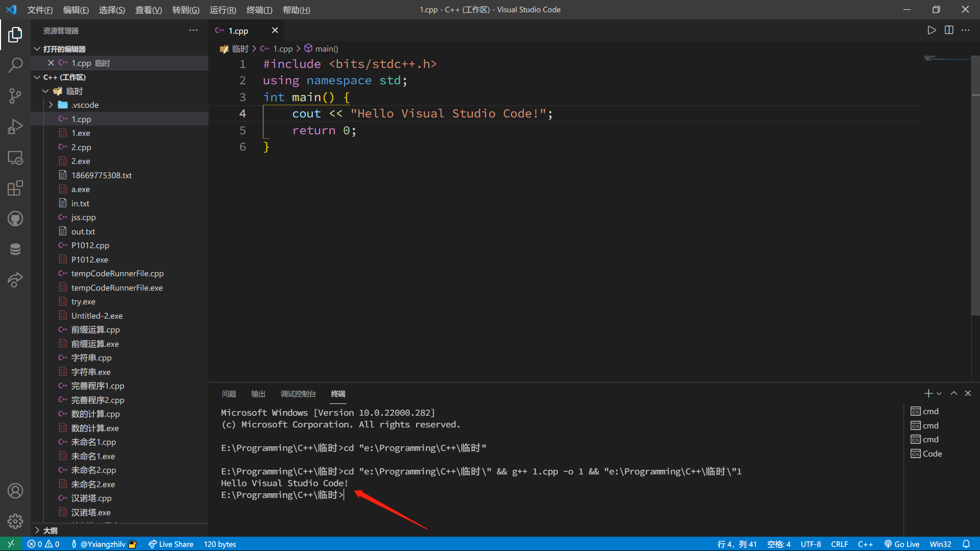This screenshot has width=980, height=551.
Task: Expand the .vscode folder
Action: click(85, 105)
